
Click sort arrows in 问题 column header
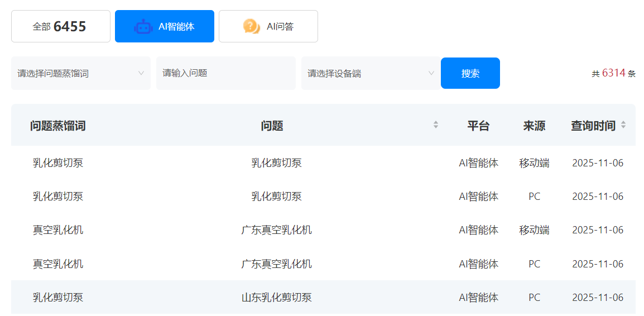tap(436, 125)
